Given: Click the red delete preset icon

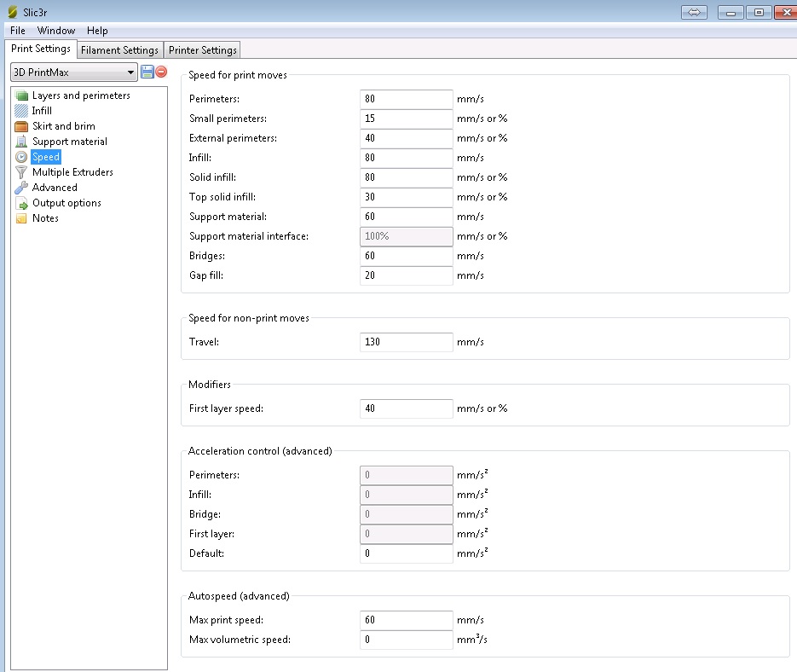Looking at the screenshot, I should tap(161, 72).
